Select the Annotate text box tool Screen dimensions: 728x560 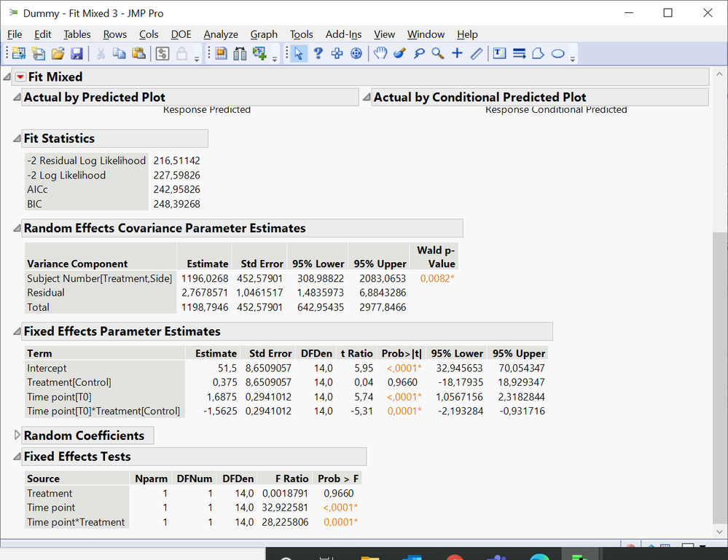coord(500,53)
